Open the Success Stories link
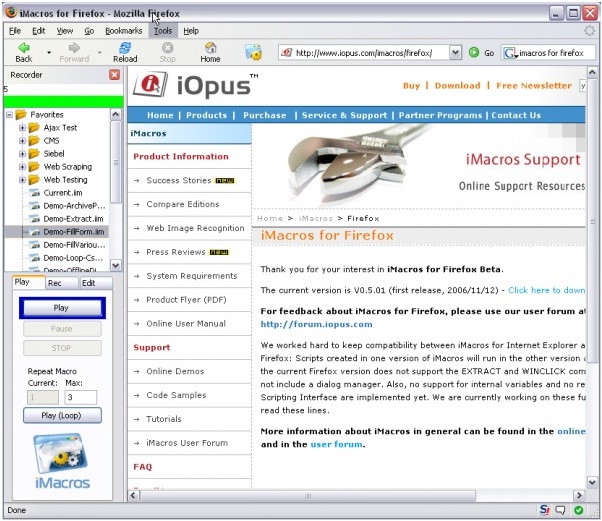The image size is (602, 521). click(179, 180)
